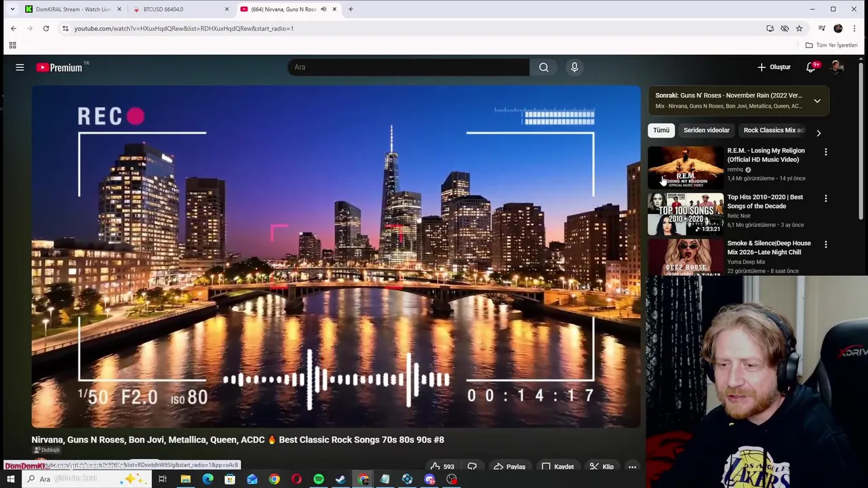
Task: Select the Tümü filter chip
Action: pos(661,130)
